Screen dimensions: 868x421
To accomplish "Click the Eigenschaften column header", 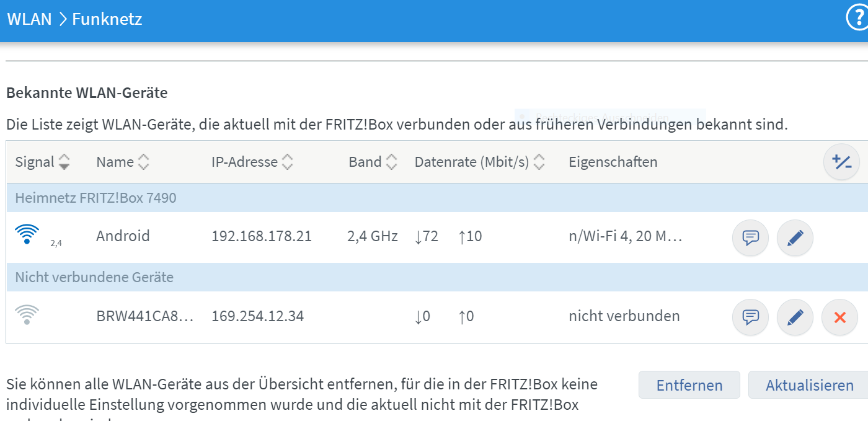I will point(613,162).
